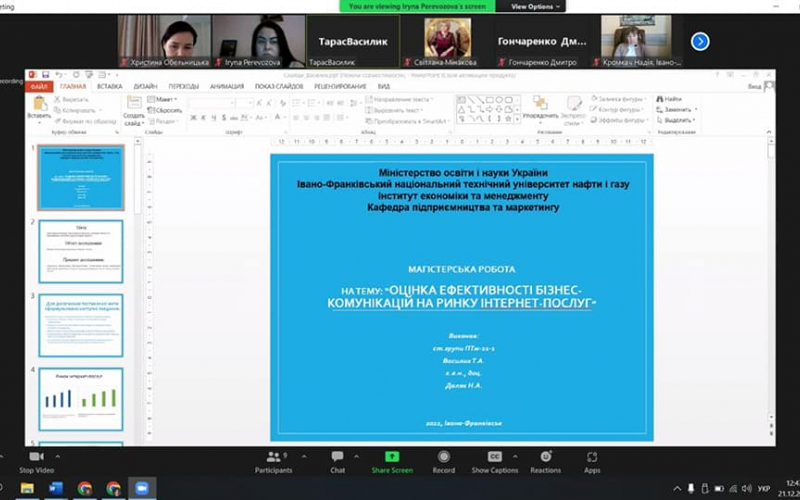Open Word from the taskbar
This screenshot has width=800, height=500.
click(56, 488)
